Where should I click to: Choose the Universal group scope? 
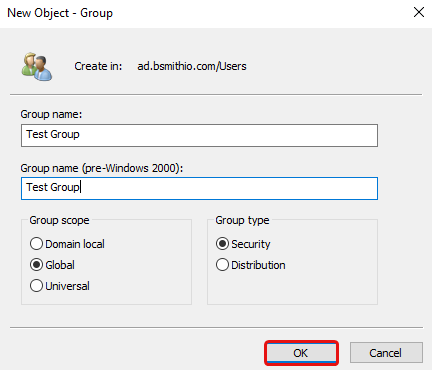point(60,286)
